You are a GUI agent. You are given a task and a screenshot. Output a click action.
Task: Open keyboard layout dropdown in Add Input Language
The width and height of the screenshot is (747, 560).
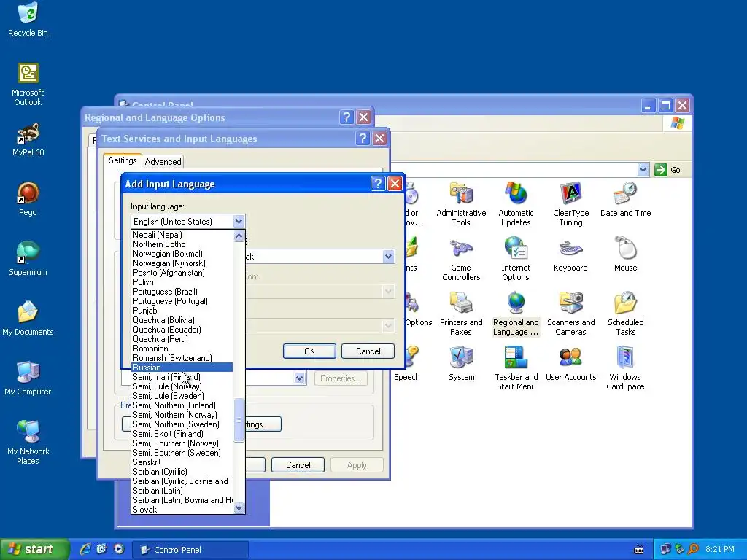click(388, 256)
